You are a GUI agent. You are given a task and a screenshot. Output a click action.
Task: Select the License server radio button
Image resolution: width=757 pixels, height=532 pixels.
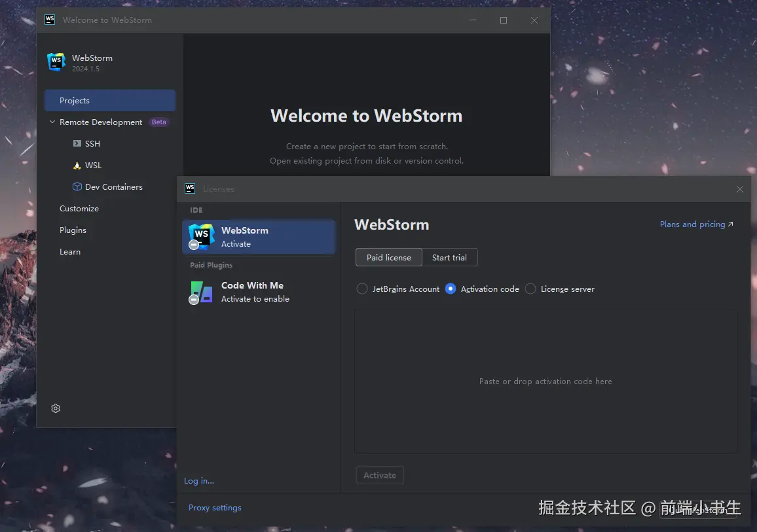click(530, 289)
